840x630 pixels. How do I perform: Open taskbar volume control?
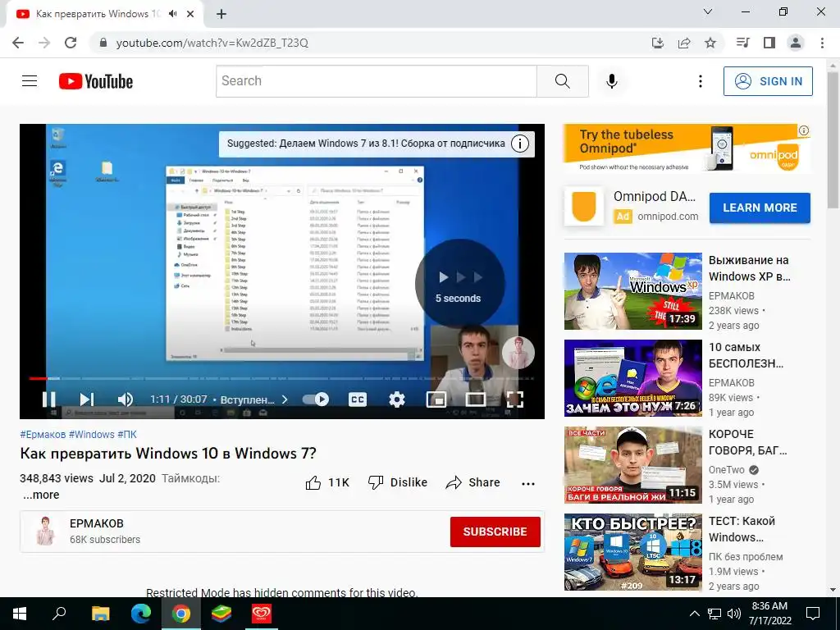tap(734, 614)
